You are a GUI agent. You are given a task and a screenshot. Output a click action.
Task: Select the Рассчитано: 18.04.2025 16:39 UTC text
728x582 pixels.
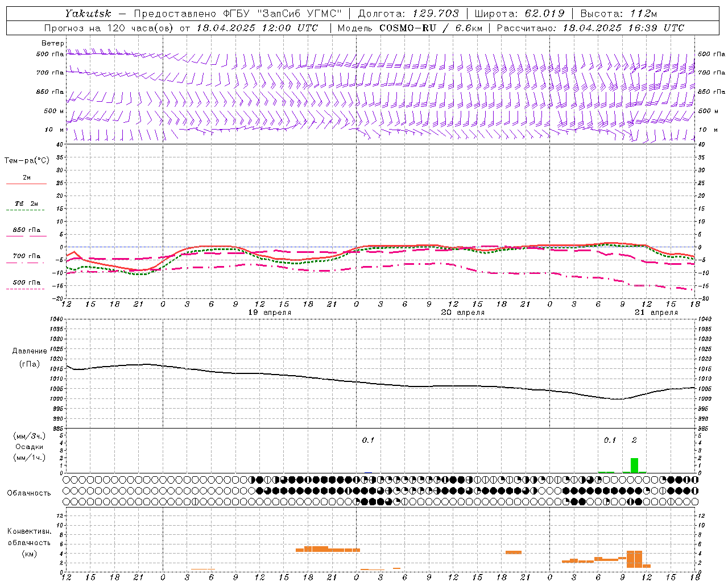tap(590, 28)
